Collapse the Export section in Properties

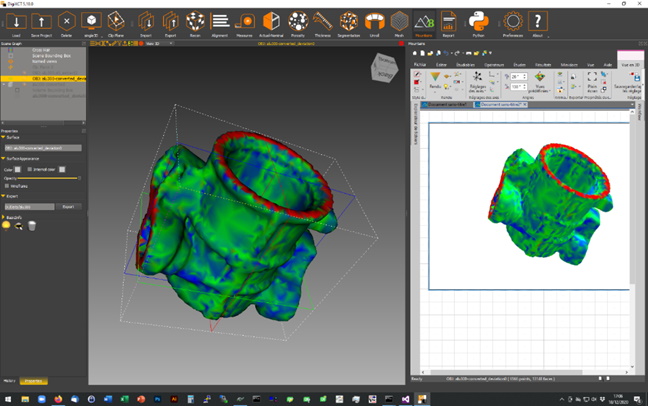3,196
